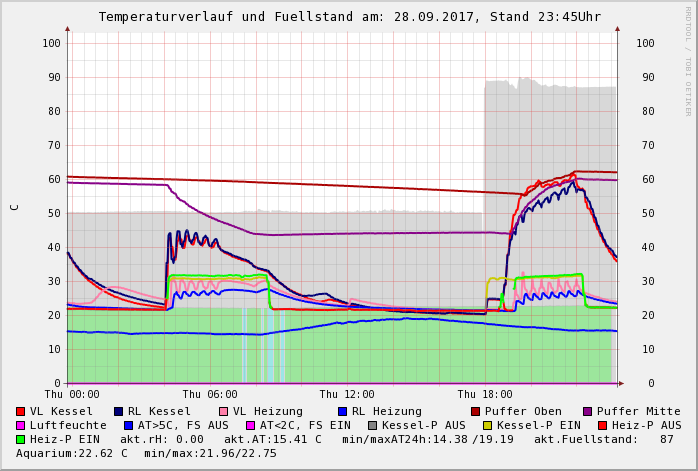Screen dimensions: 698x471
Task: Select the Puffer Oben color swatch
Action: point(476,411)
